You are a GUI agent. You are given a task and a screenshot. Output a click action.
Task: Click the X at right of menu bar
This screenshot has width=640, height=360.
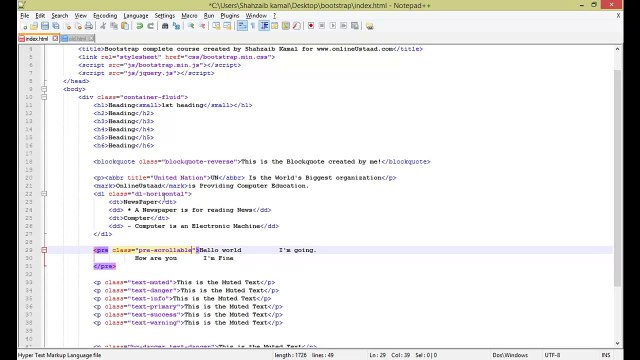tap(618, 16)
